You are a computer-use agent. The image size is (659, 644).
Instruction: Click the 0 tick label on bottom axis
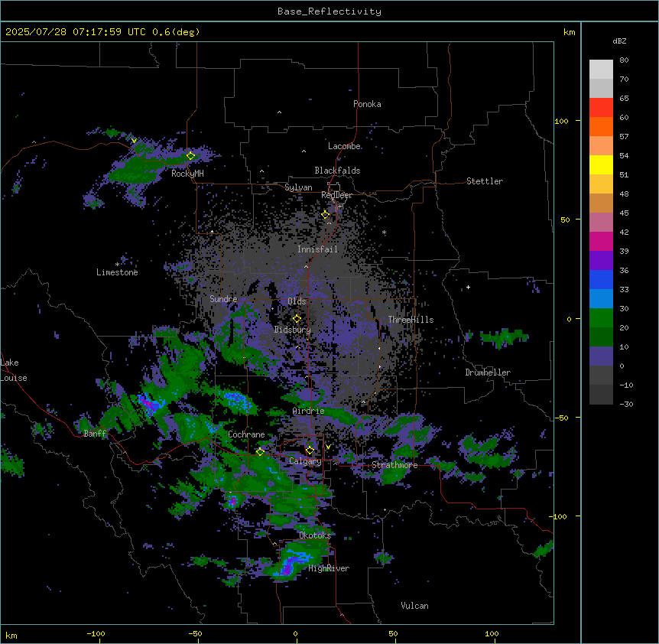[x=295, y=633]
